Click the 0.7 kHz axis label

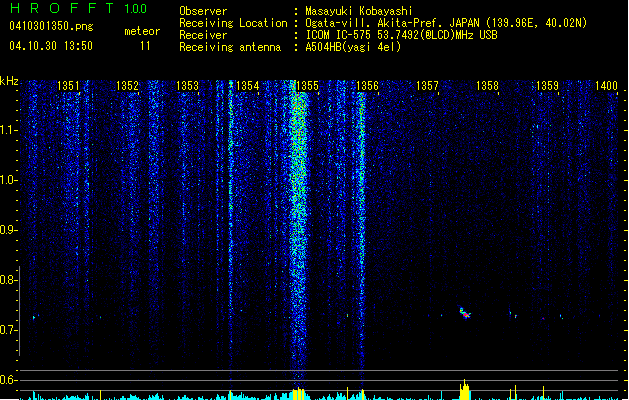pos(8,330)
